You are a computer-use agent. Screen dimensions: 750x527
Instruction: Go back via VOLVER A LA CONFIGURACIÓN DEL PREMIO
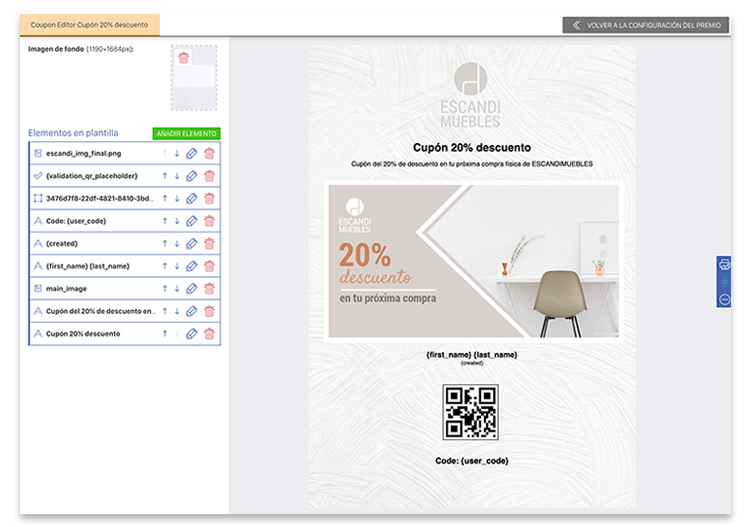pyautogui.click(x=646, y=25)
